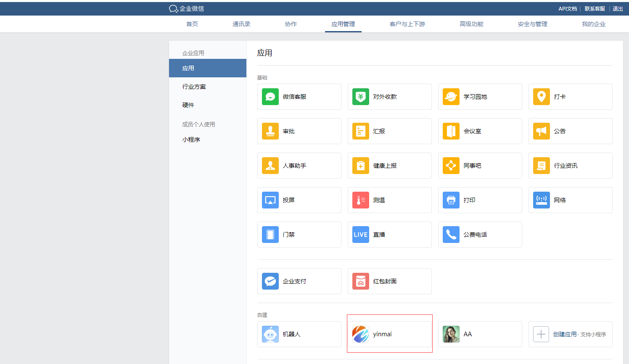
Task: Click the 对外收款 payment icon
Action: coord(360,97)
